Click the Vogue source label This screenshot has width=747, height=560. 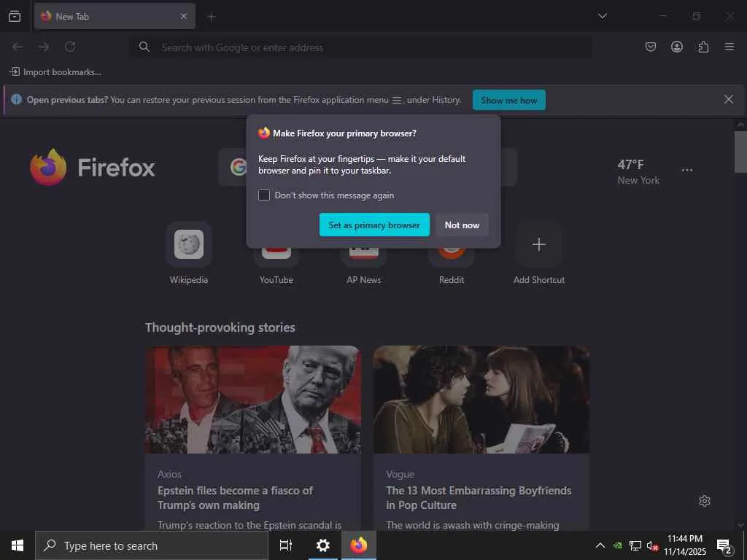click(400, 474)
